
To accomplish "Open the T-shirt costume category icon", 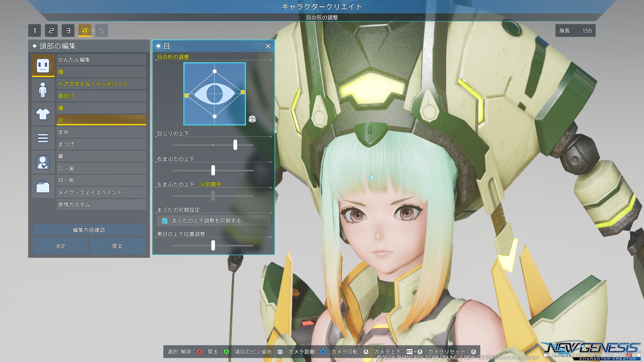I will [43, 114].
